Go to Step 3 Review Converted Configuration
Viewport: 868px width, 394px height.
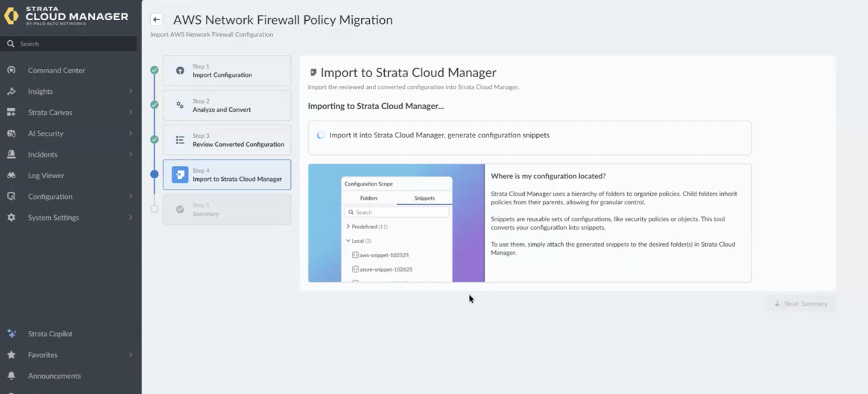tap(227, 140)
